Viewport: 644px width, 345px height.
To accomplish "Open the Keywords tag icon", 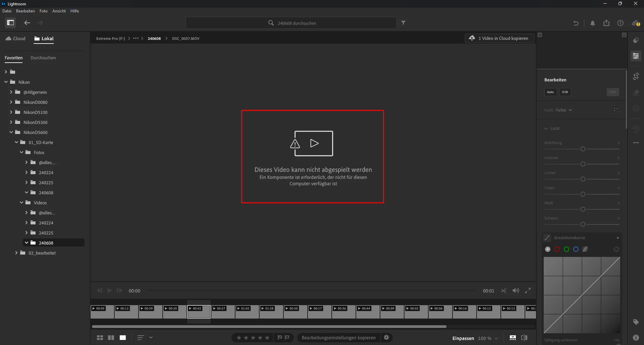I will tap(636, 322).
